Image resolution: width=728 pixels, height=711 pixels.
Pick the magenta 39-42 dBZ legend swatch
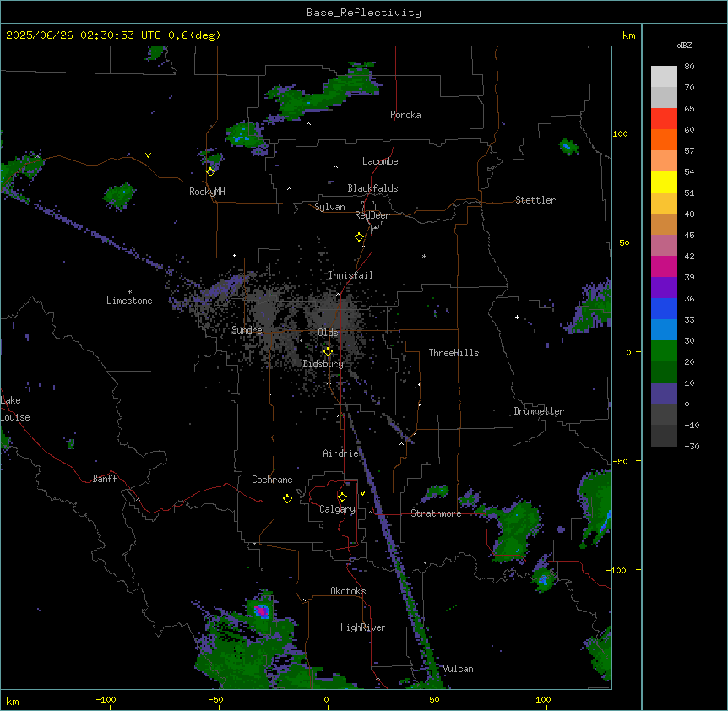click(x=664, y=266)
